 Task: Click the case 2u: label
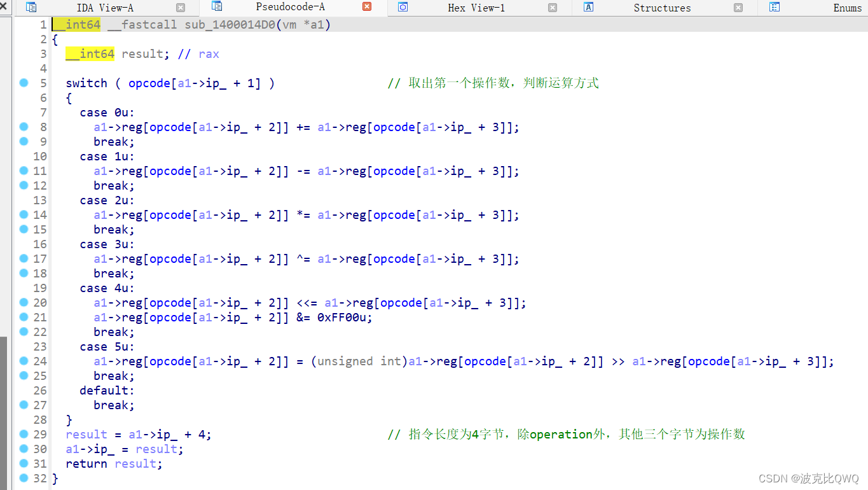(107, 200)
